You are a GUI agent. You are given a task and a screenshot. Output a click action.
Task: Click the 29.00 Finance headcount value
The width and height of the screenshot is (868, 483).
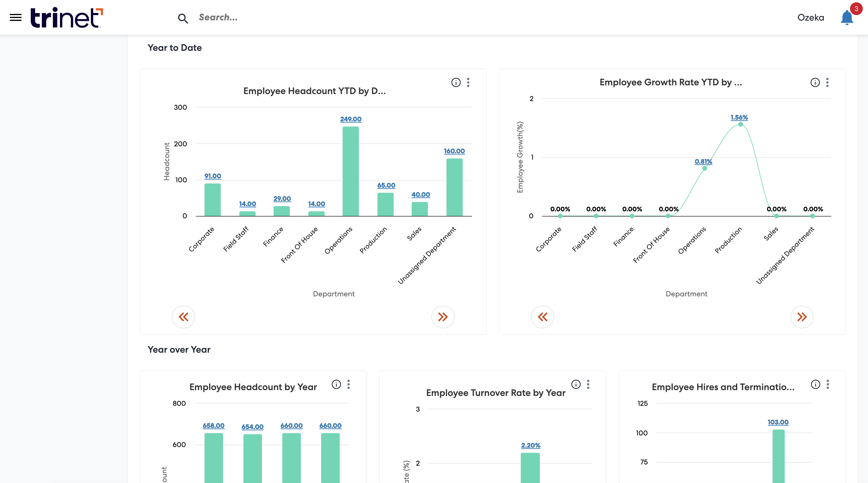pyautogui.click(x=282, y=199)
